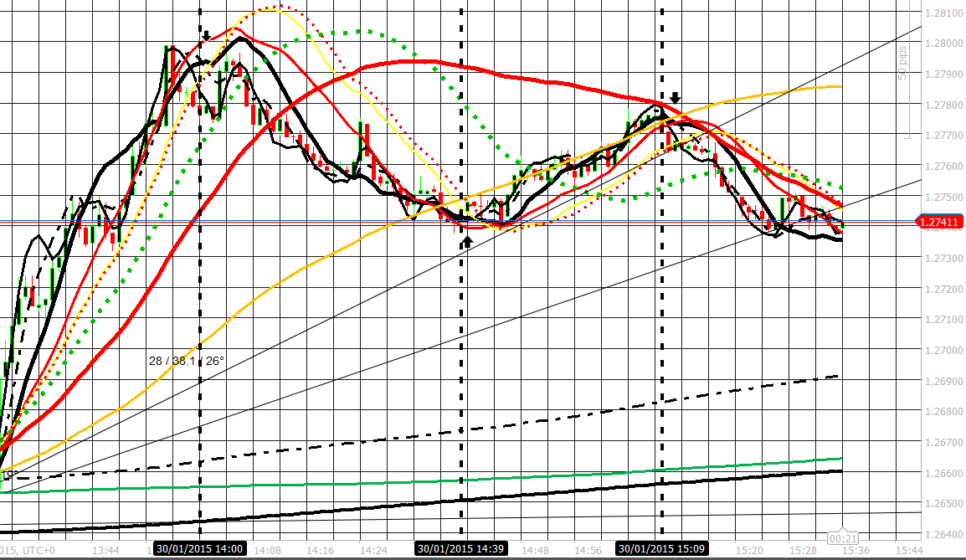This screenshot has height=560, width=966.
Task: Click the 30/01/2015 14:00 crosshair timestamp label
Action: 198,550
